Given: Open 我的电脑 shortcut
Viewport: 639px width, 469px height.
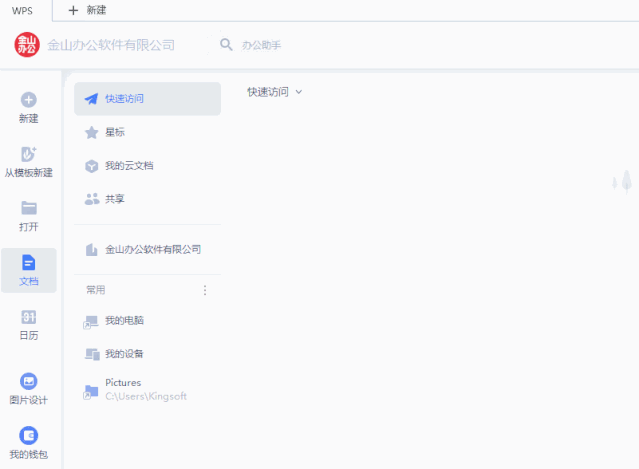Looking at the screenshot, I should click(x=148, y=321).
